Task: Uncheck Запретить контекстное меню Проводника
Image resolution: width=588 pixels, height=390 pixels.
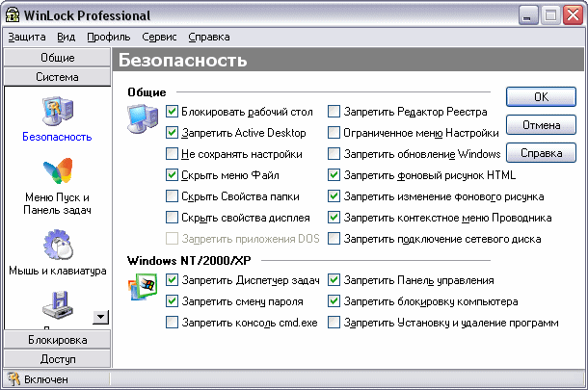Action: pyautogui.click(x=334, y=218)
